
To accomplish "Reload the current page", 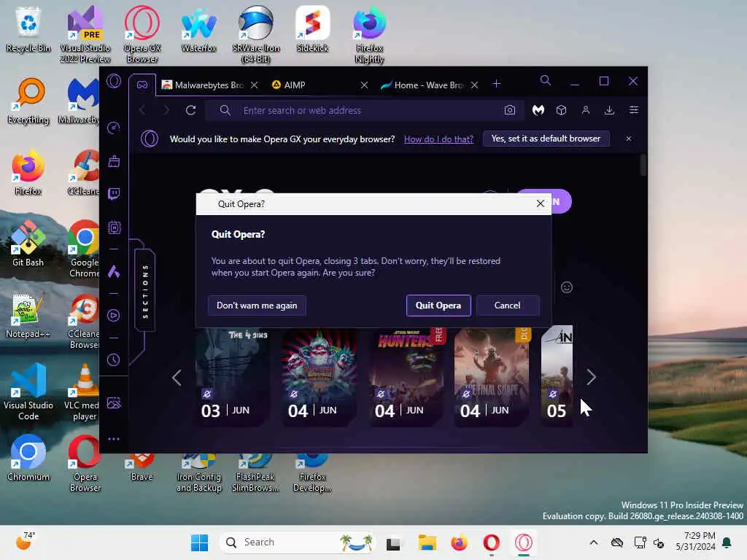I will pyautogui.click(x=190, y=111).
